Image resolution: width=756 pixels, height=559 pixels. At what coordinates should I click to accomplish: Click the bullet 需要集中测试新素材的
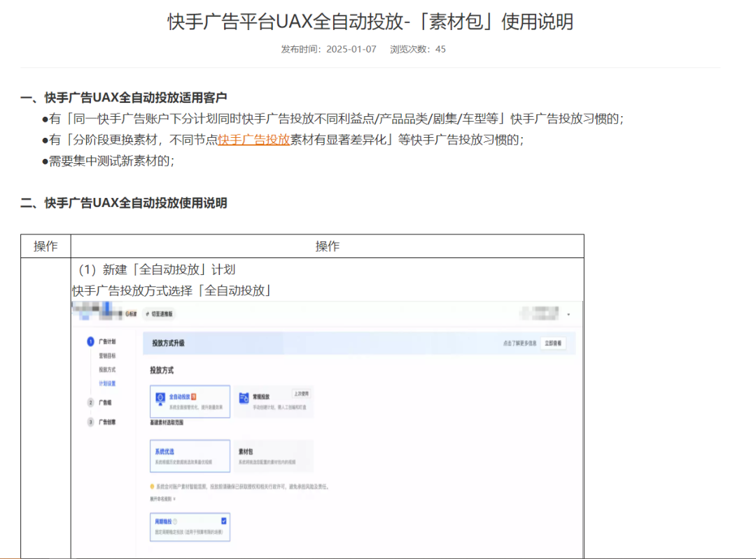click(x=108, y=161)
